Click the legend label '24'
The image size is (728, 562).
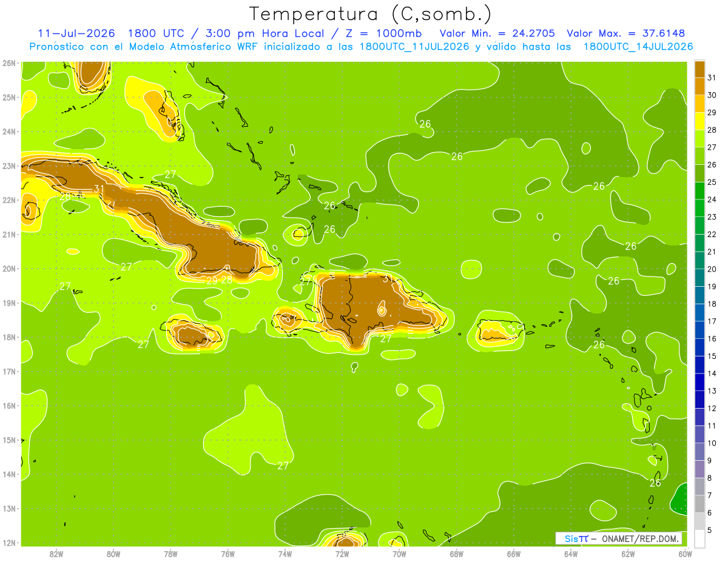712,199
